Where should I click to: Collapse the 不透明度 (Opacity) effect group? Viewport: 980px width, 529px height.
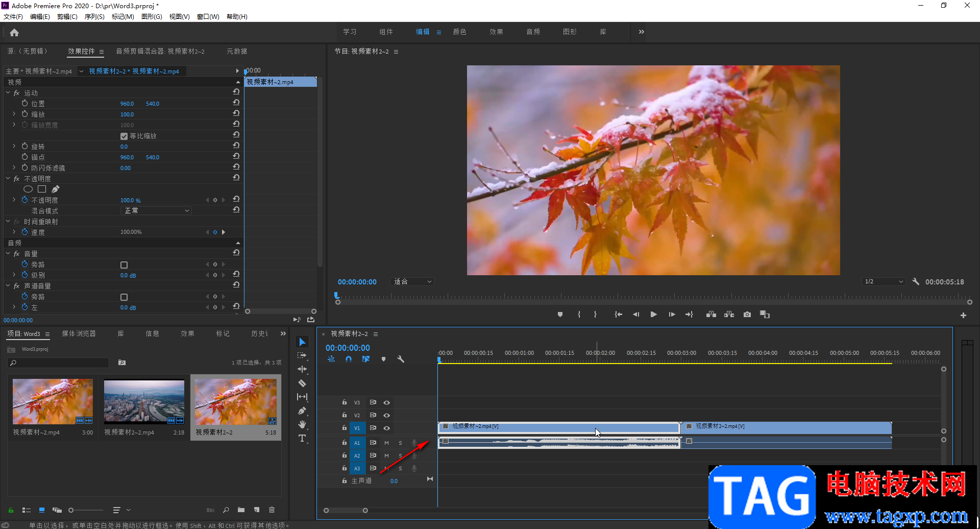[x=8, y=179]
